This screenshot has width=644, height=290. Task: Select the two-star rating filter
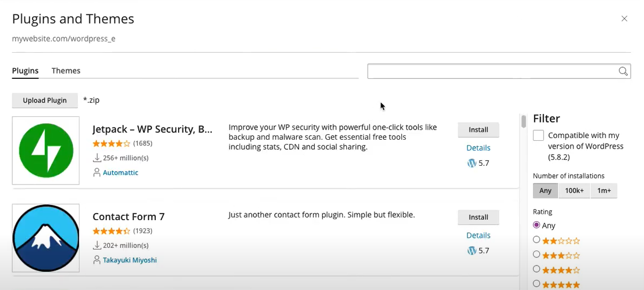coord(537,240)
